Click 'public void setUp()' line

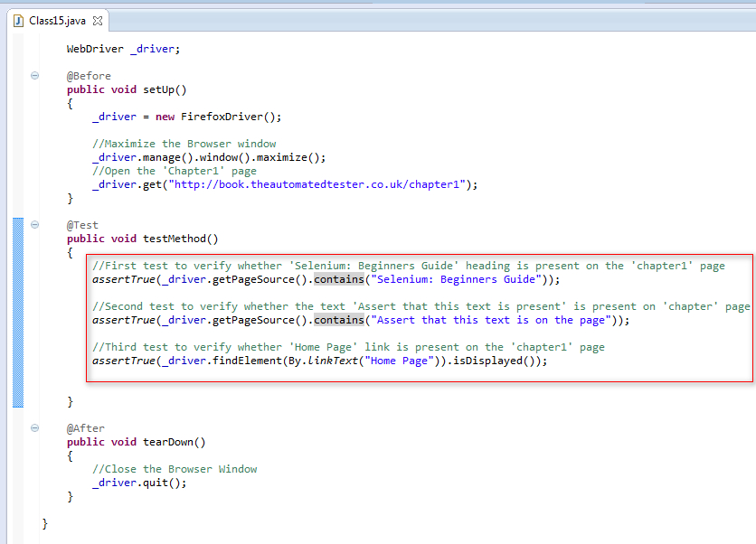(x=127, y=89)
